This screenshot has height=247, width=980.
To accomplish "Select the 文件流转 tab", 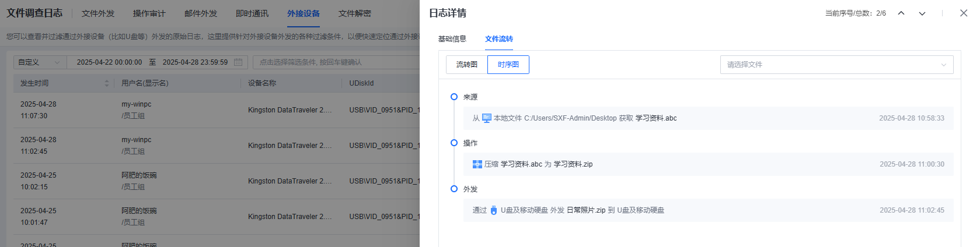I will (498, 39).
